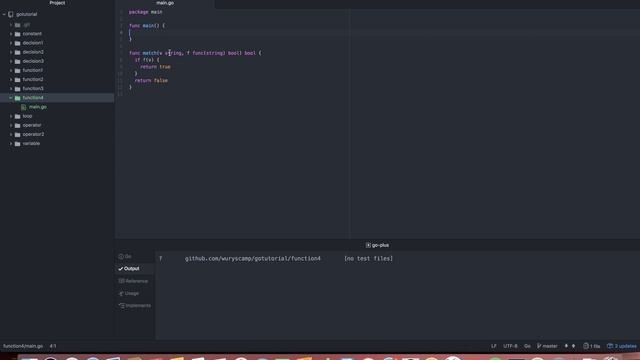This screenshot has width=640, height=360.
Task: Click the gotutorial repository icon
Action: pos(11,14)
